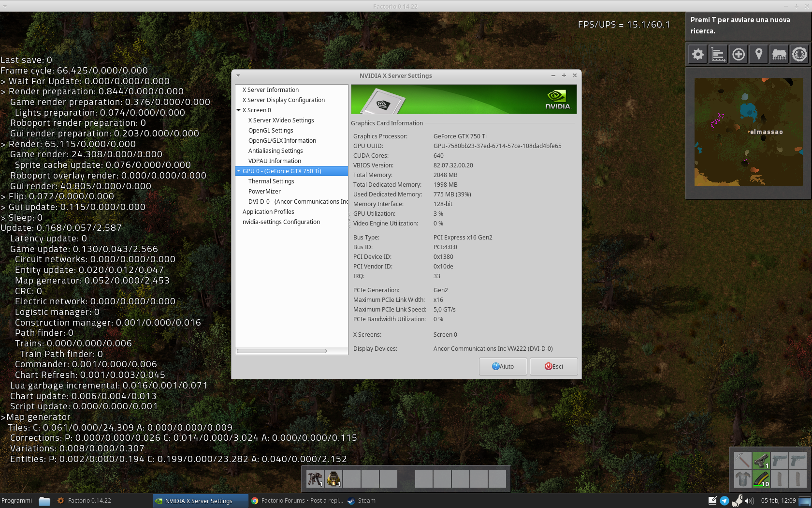Image resolution: width=812 pixels, height=508 pixels.
Task: Click the last empty ammo slot
Action: tap(798, 478)
